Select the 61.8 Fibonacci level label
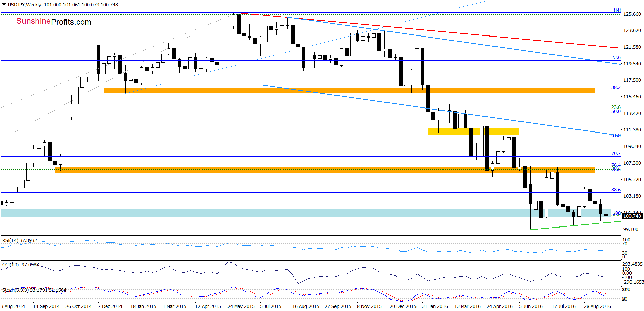The width and height of the screenshot is (644, 311). coord(616,135)
